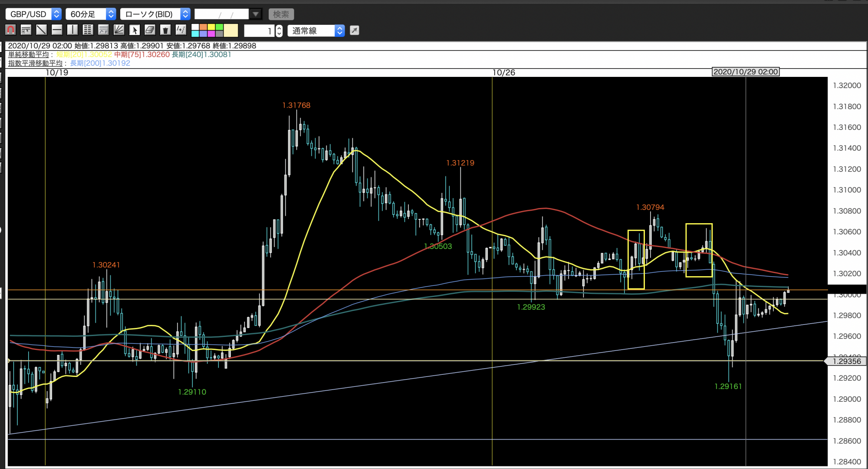
Task: Click the 1.29110 low price label
Action: coord(192,392)
